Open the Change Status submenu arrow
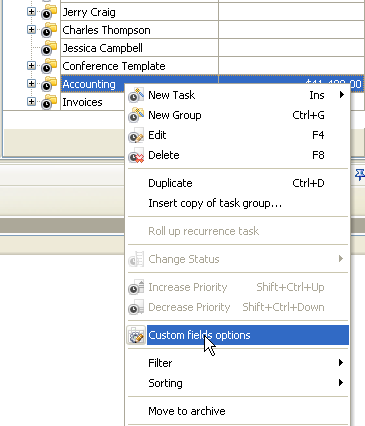This screenshot has width=365, height=426. pos(341,259)
